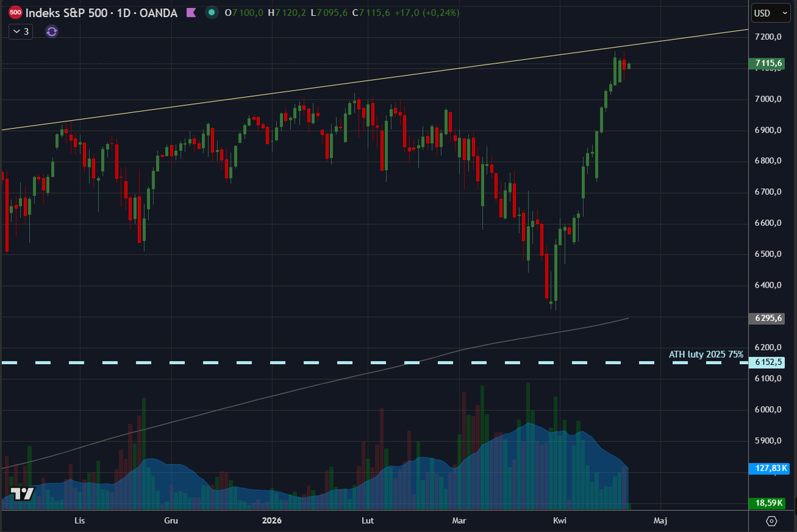The width and height of the screenshot is (797, 532).
Task: Select the ATH luty 2025 75% line label
Action: click(706, 355)
